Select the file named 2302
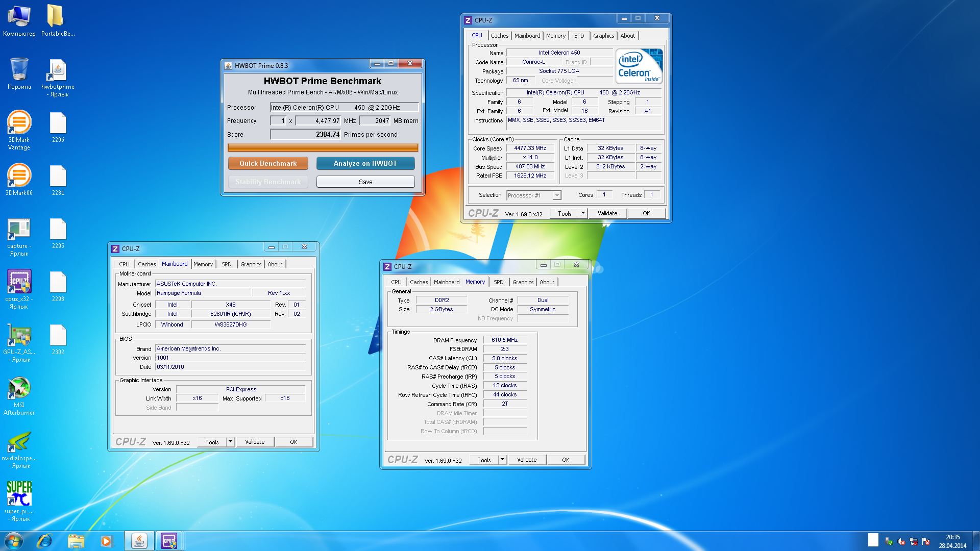 [x=58, y=340]
